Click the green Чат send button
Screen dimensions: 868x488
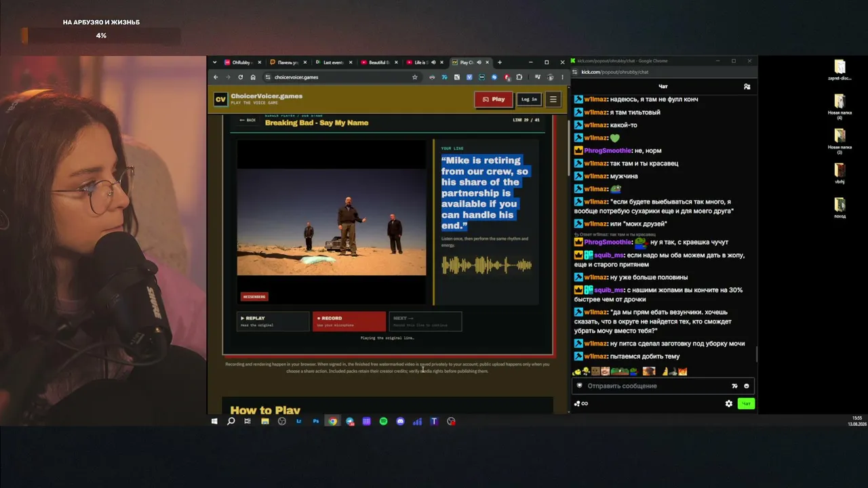point(746,403)
